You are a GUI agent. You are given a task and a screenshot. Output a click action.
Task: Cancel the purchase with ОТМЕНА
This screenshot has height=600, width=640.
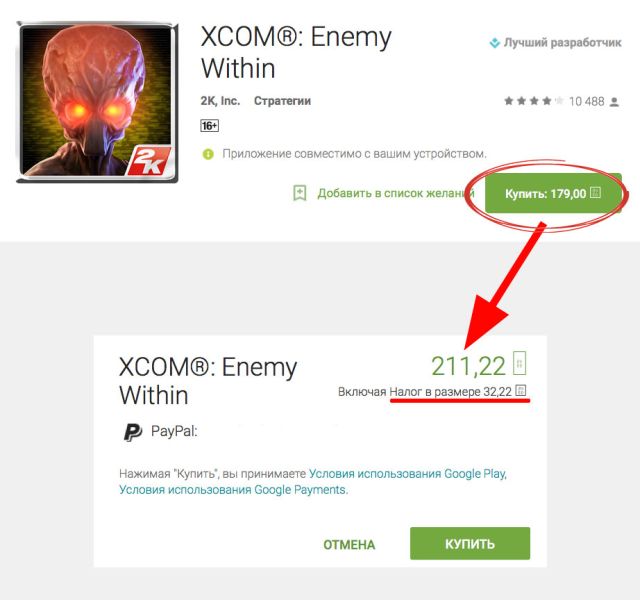point(349,544)
